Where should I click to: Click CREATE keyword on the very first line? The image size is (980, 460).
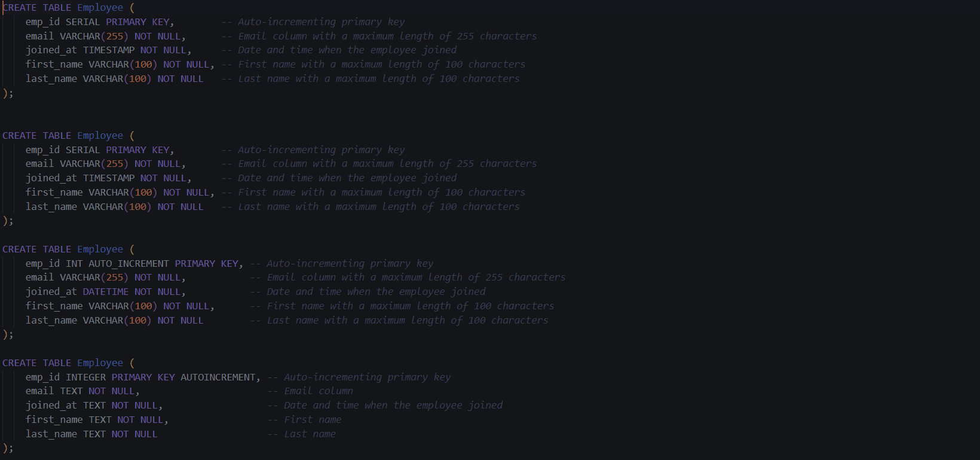tap(20, 8)
